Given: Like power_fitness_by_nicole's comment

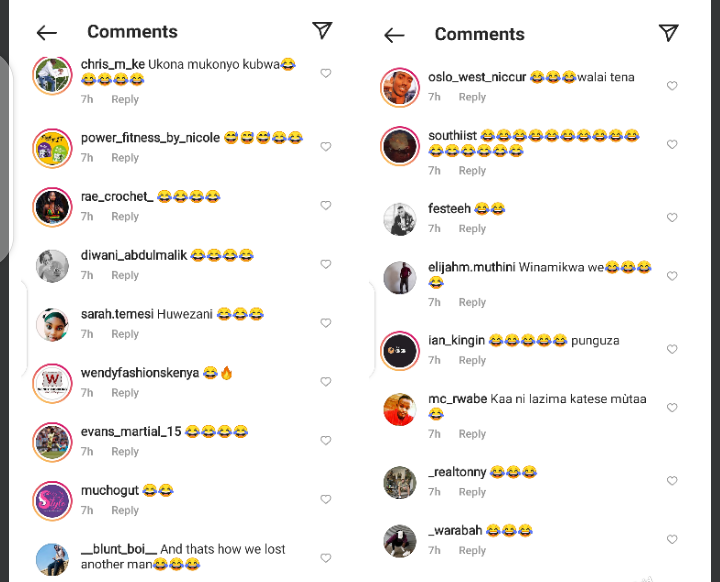Looking at the screenshot, I should 326,147.
